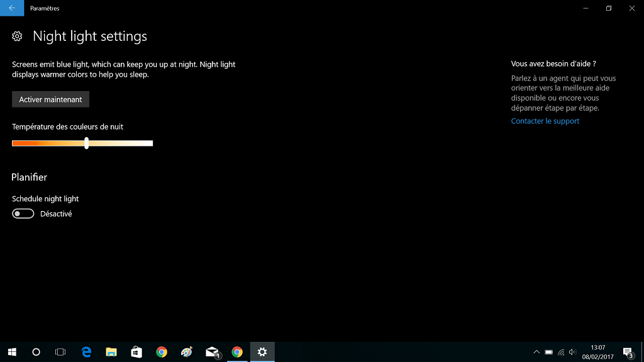Check battery status in system tray

coord(548,352)
